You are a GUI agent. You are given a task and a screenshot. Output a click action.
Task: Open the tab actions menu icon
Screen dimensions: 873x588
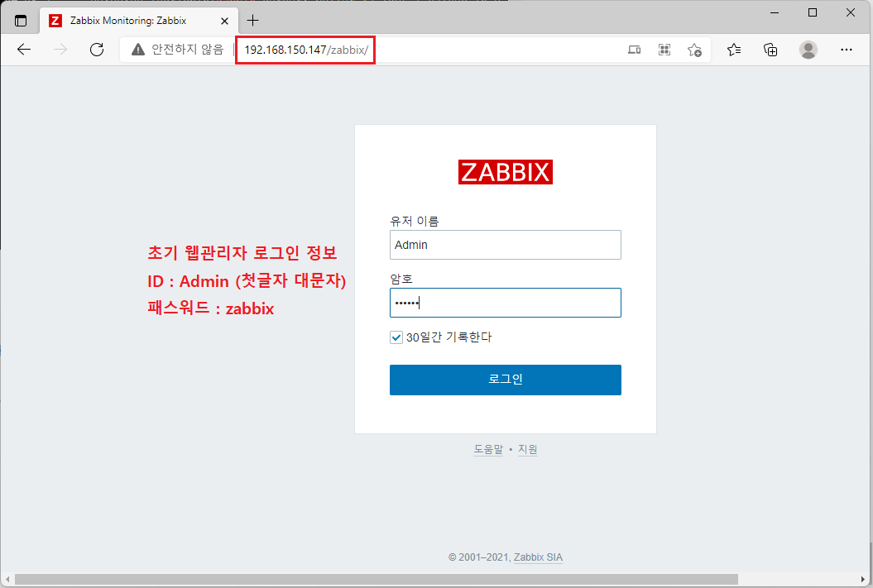pyautogui.click(x=21, y=22)
